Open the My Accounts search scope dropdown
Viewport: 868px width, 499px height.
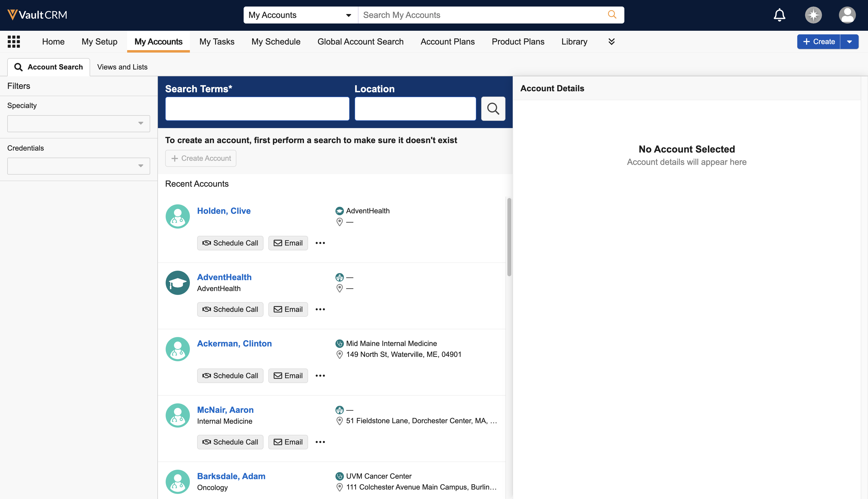pyautogui.click(x=300, y=15)
